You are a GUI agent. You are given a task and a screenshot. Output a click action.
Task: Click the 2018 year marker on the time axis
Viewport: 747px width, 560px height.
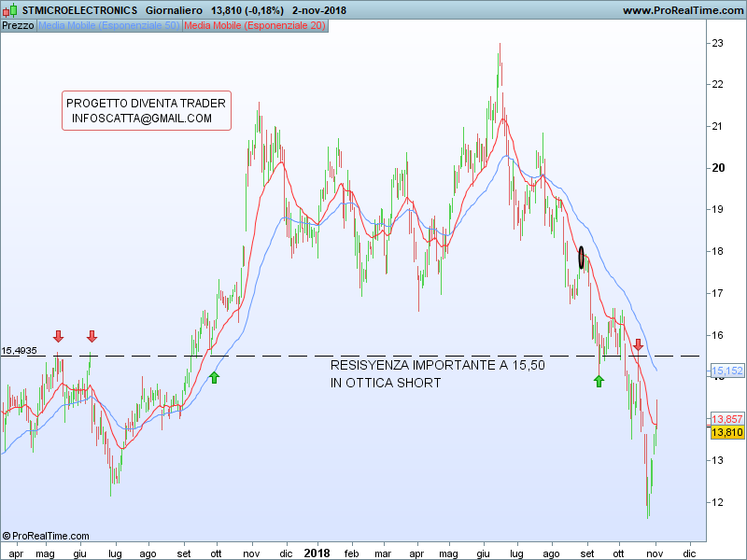pyautogui.click(x=317, y=553)
